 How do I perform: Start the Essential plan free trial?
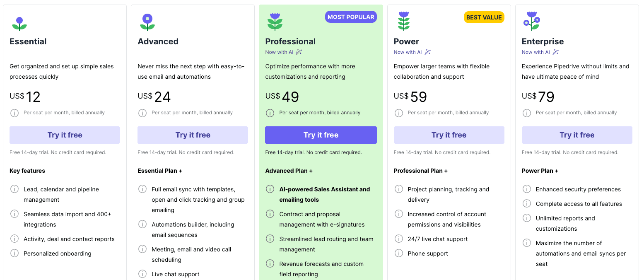click(65, 135)
